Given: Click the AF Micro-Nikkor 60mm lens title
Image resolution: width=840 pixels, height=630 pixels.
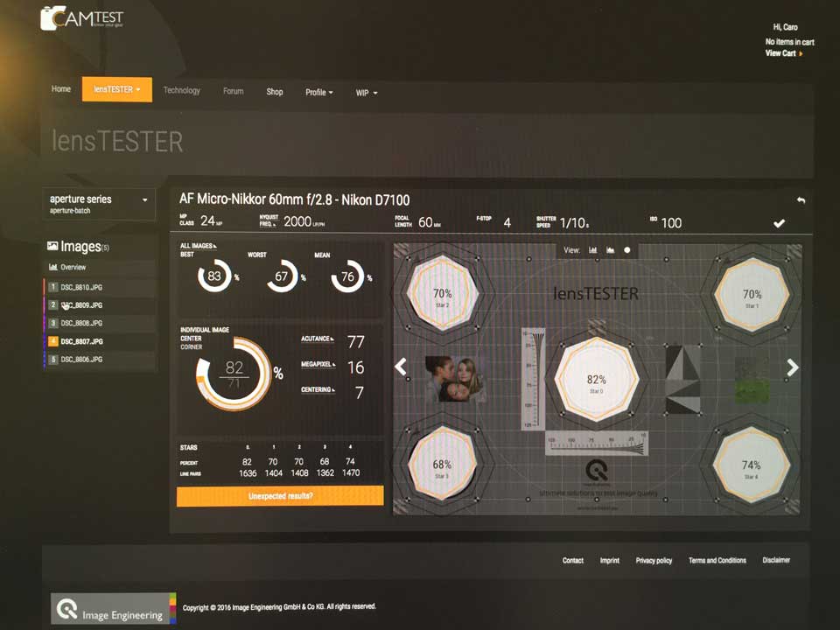Looking at the screenshot, I should pos(295,199).
